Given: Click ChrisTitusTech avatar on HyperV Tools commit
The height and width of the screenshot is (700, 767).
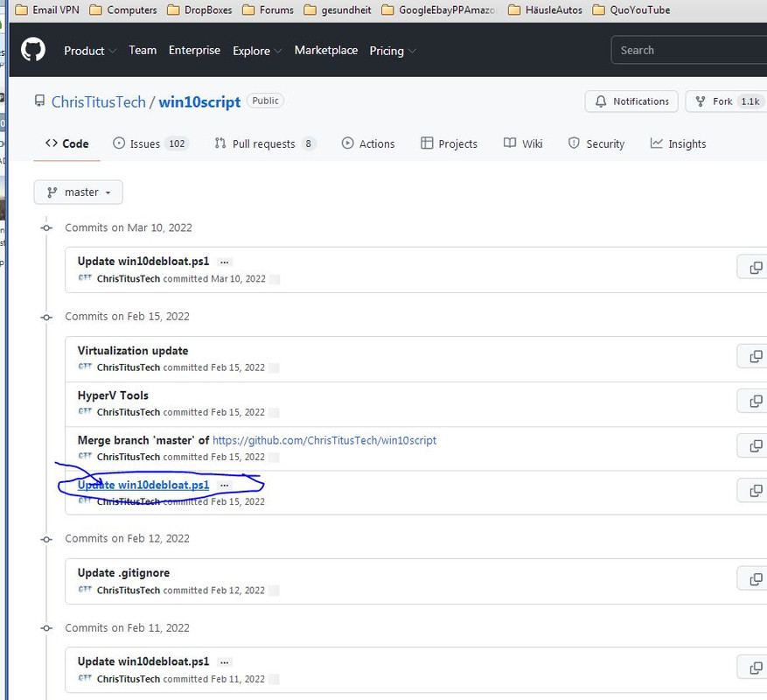Looking at the screenshot, I should click(85, 411).
